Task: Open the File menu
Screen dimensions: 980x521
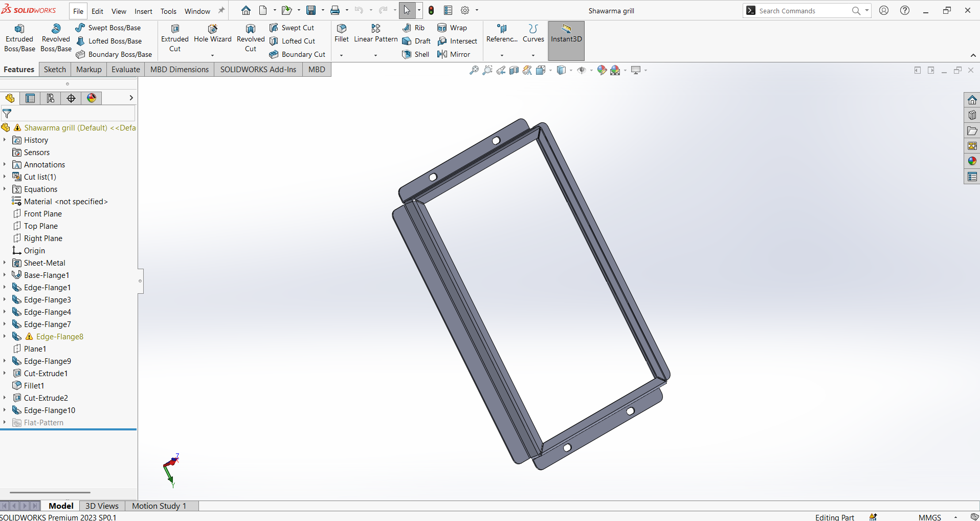Action: pos(78,11)
